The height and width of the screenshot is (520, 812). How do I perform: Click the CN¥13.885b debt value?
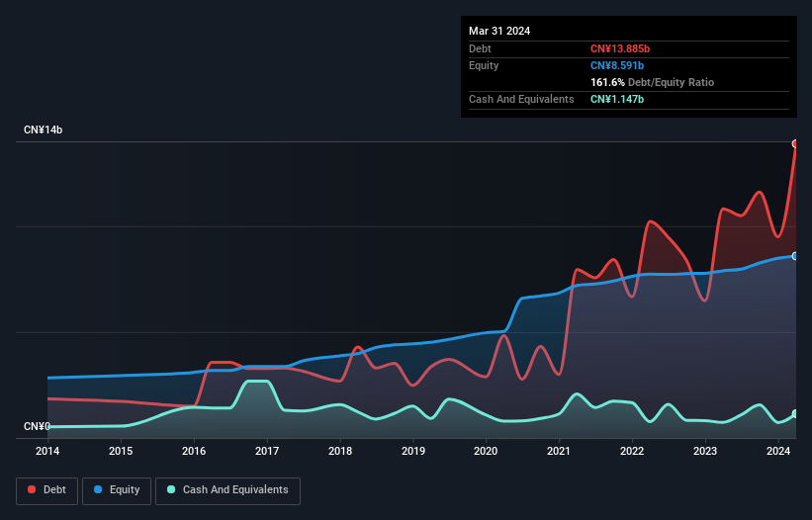pyautogui.click(x=620, y=48)
